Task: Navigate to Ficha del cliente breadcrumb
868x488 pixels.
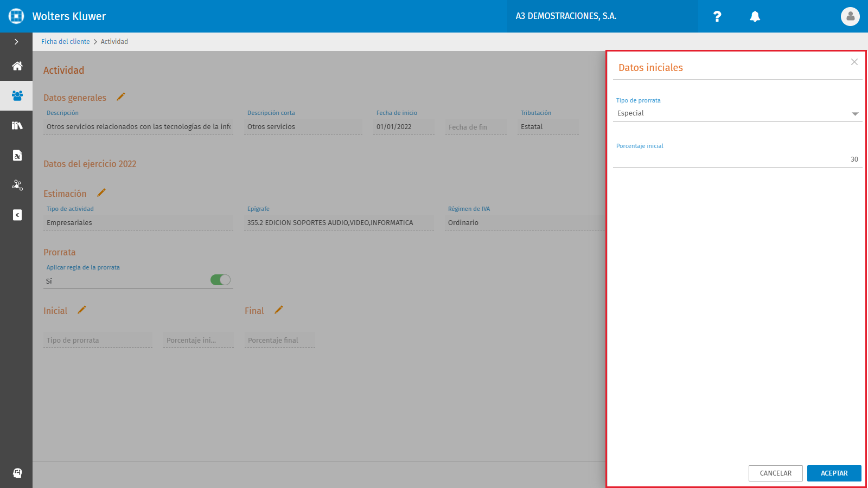Action: pyautogui.click(x=66, y=42)
